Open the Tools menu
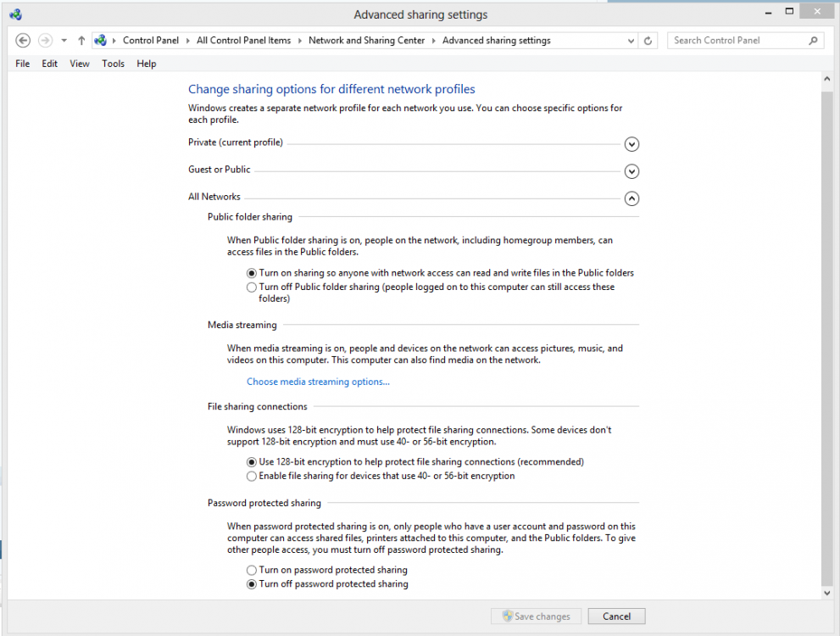The width and height of the screenshot is (840, 636). point(113,64)
